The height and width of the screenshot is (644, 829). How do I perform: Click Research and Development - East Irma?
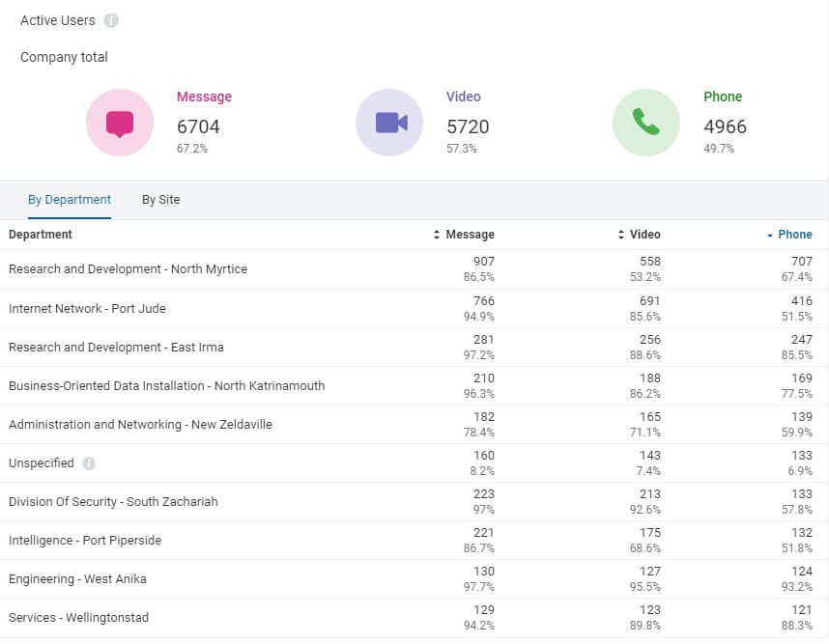pyautogui.click(x=116, y=348)
